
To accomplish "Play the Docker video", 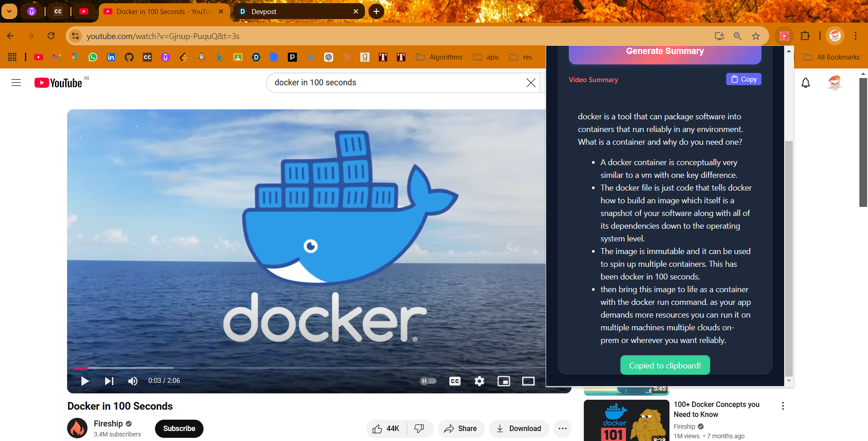I will 85,381.
